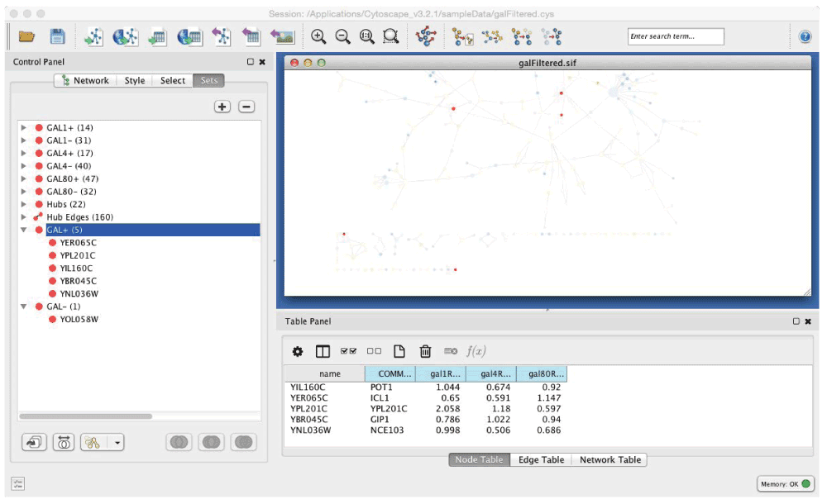827x504 pixels.
Task: Expand the GAL4- (40) set
Action: 24,166
